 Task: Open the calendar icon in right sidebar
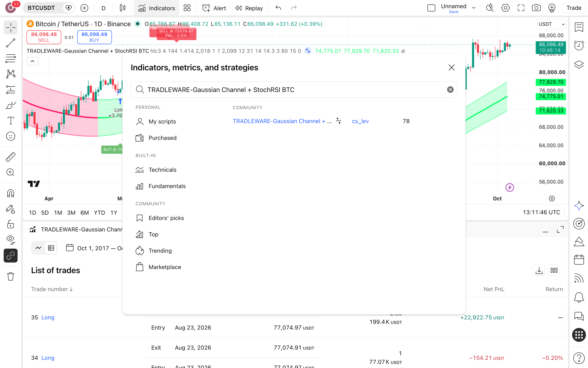(579, 259)
